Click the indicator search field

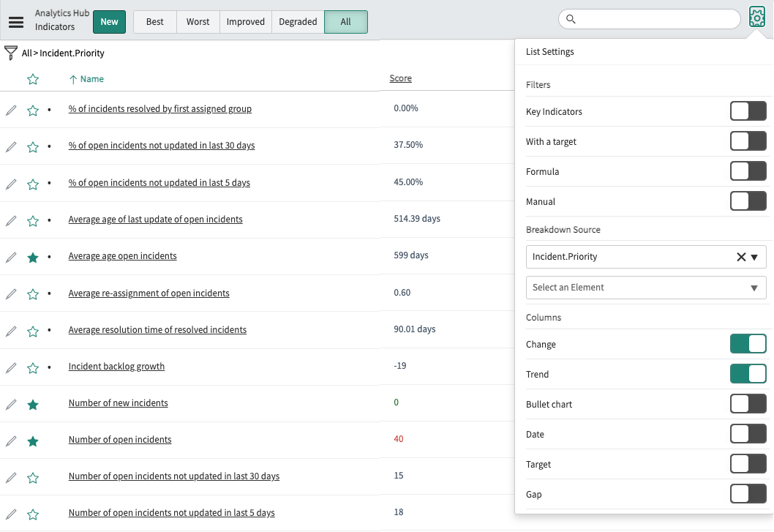point(650,19)
